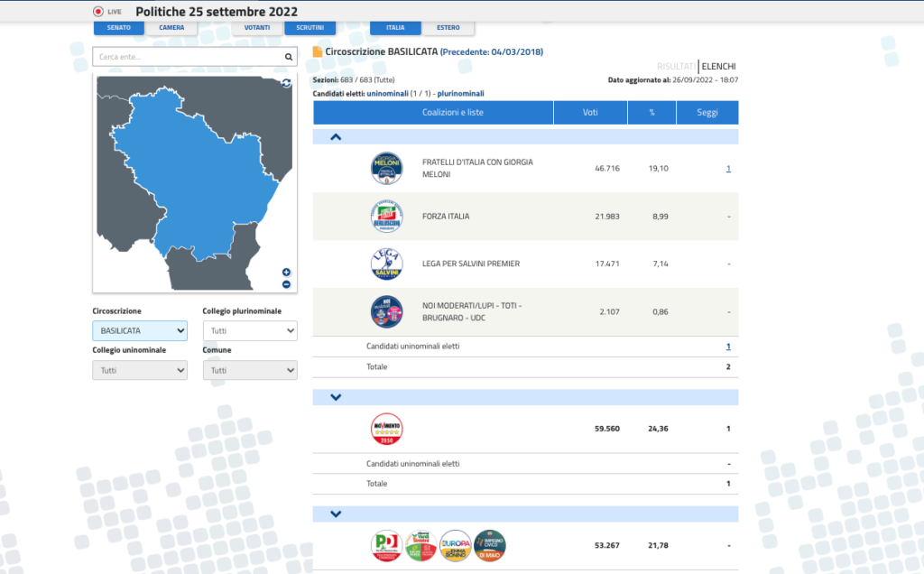Click the 21,78 percentage value
The image size is (924, 574).
(x=658, y=546)
